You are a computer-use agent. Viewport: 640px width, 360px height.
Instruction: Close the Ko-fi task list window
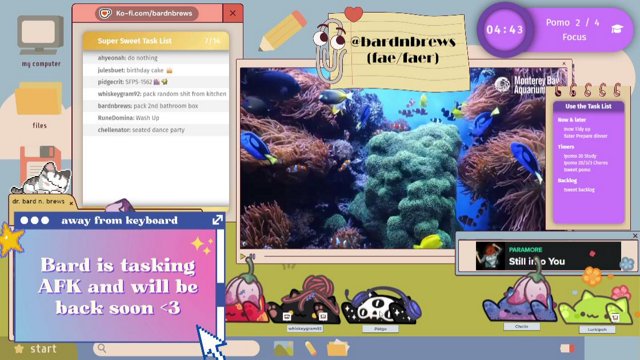coord(233,13)
